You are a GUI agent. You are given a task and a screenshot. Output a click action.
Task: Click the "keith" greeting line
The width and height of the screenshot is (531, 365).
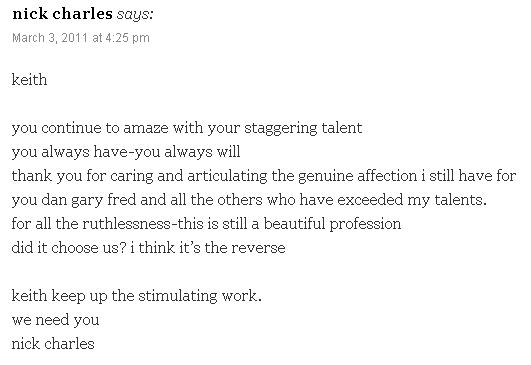tap(29, 80)
